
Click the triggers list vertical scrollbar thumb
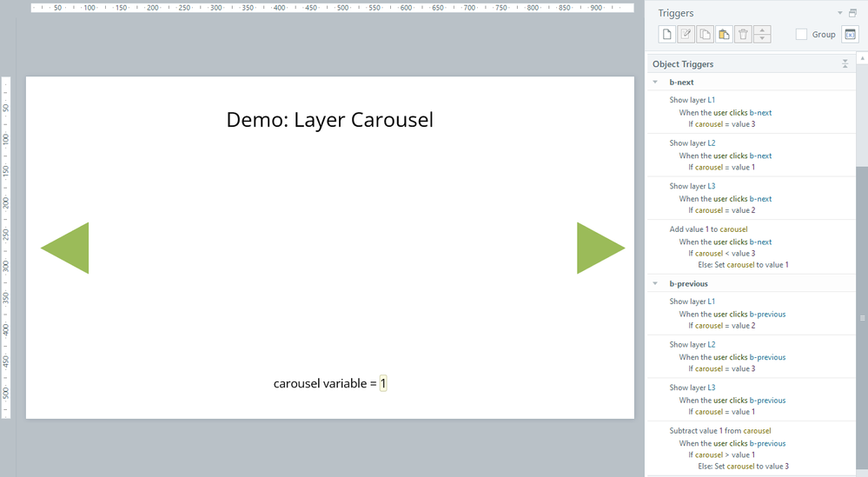[862, 318]
